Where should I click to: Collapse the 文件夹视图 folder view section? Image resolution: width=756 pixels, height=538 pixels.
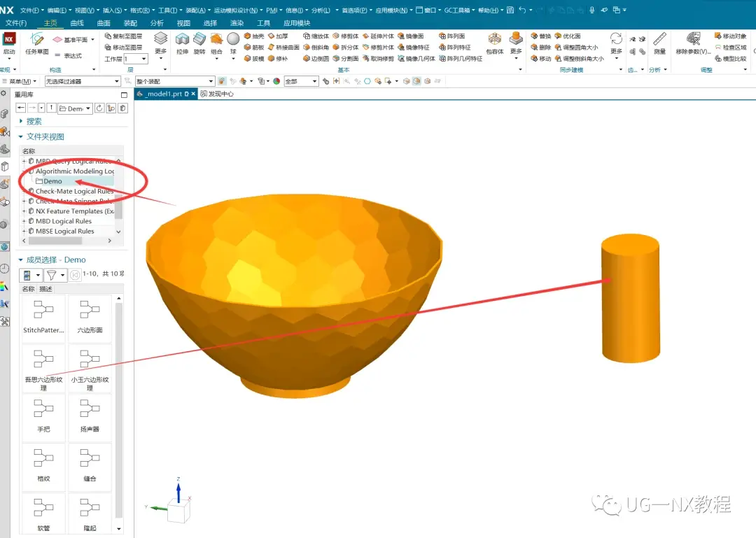(x=21, y=136)
